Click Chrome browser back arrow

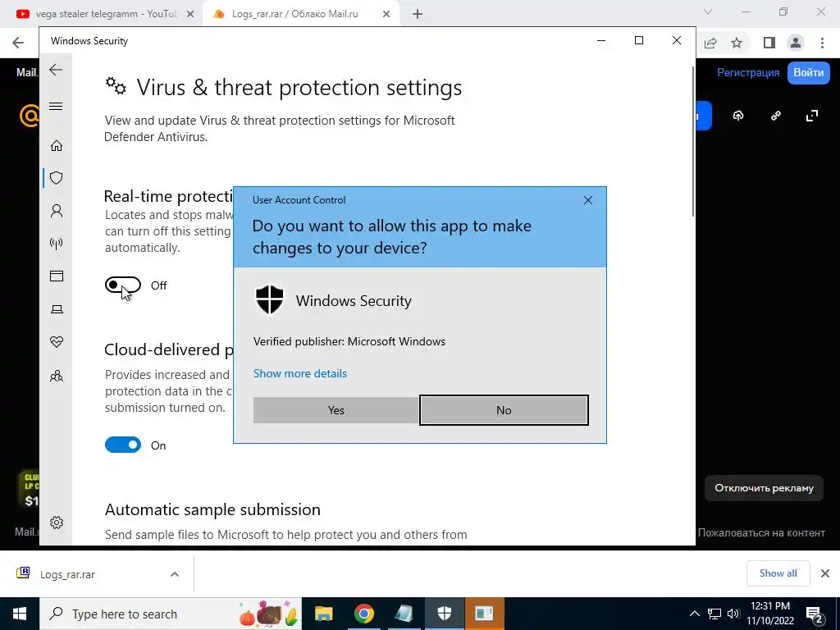pos(18,43)
